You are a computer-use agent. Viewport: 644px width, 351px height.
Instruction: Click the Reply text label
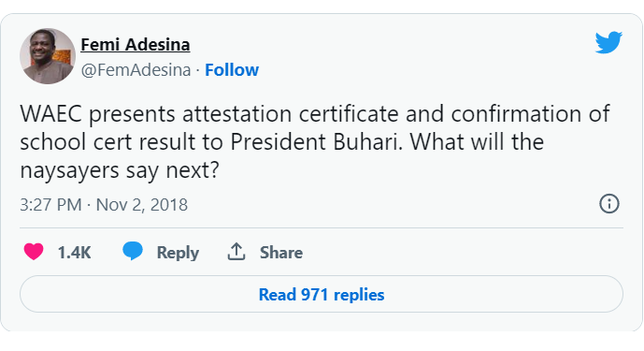click(x=178, y=252)
